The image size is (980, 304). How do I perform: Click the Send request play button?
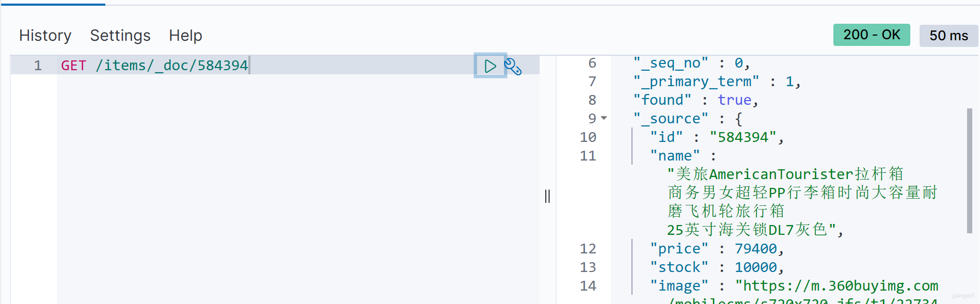click(x=489, y=66)
